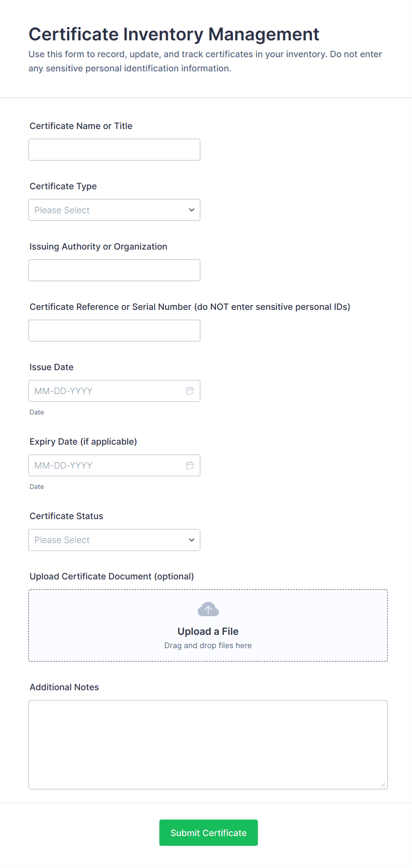Open the Expiry Date calendar picker icon
Image resolution: width=412 pixels, height=868 pixels.
click(190, 465)
